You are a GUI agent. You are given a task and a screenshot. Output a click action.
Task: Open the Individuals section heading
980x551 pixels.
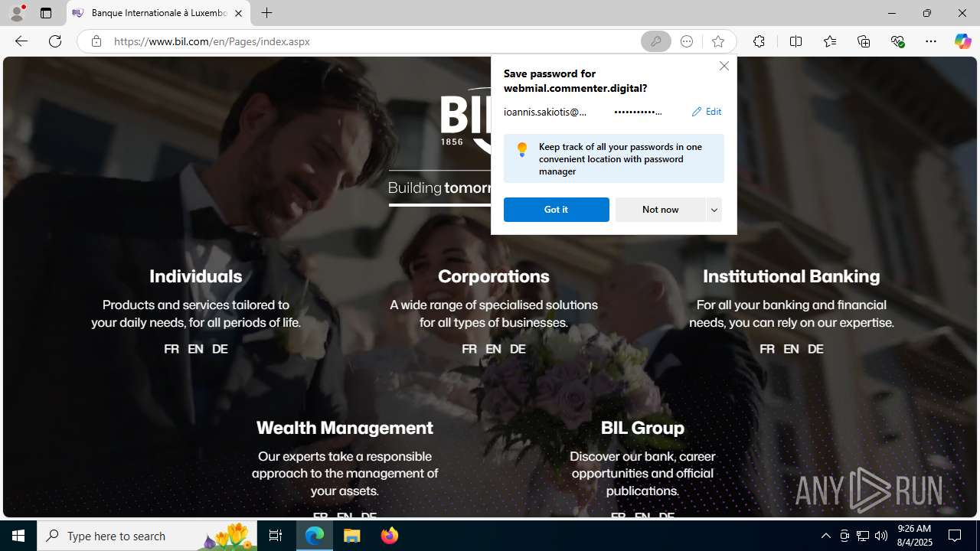click(x=195, y=276)
